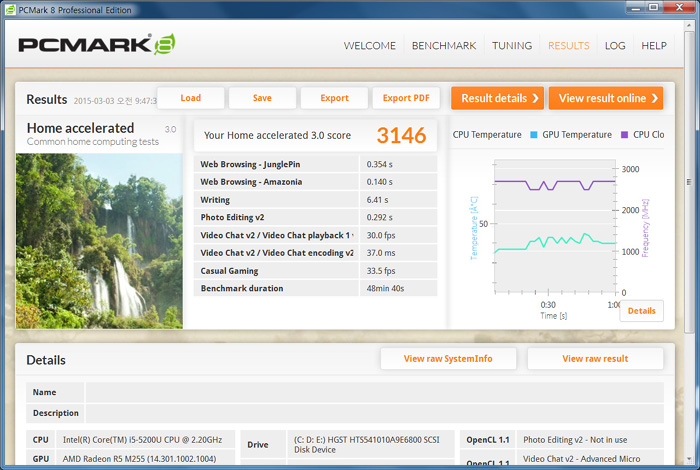Image resolution: width=700 pixels, height=470 pixels.
Task: Open Result details
Action: (x=497, y=98)
